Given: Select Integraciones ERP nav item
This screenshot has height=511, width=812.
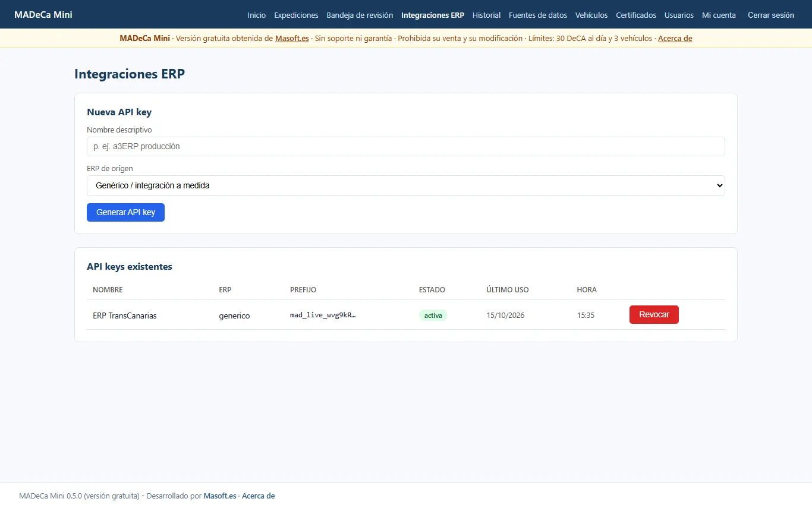Looking at the screenshot, I should pyautogui.click(x=433, y=15).
